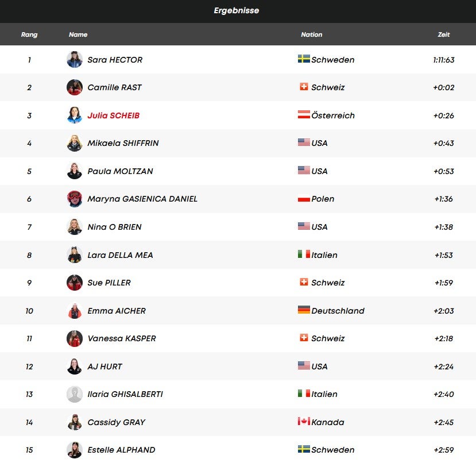Open Julia SCHEIB's highlighted name link

pos(113,115)
